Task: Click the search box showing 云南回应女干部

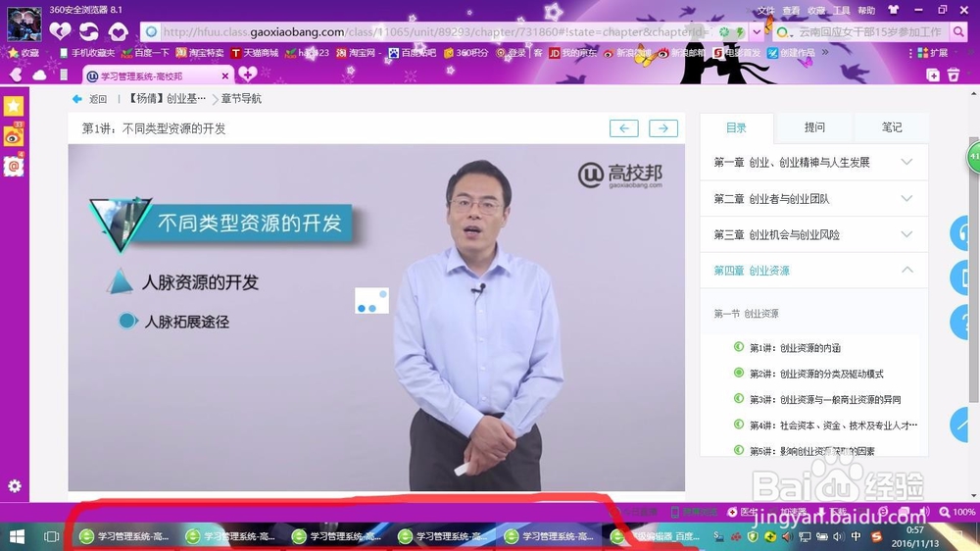Action: point(868,31)
